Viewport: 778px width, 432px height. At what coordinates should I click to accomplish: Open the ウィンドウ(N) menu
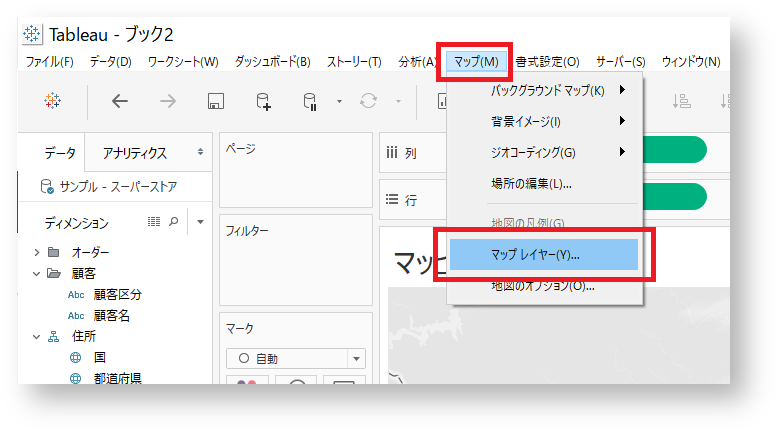pyautogui.click(x=691, y=62)
